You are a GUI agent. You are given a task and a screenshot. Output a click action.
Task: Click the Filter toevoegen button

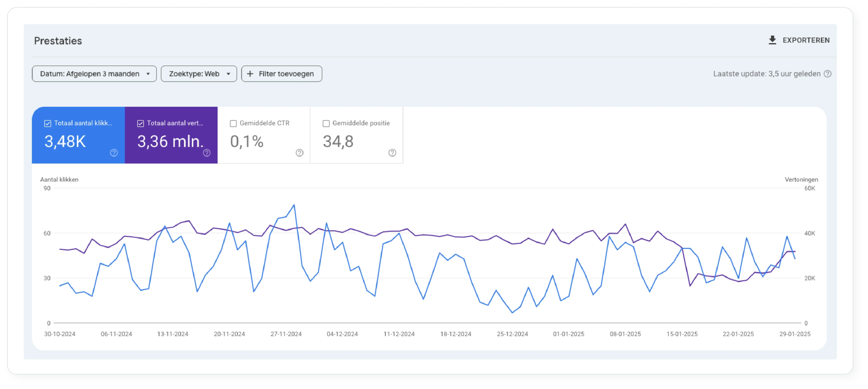pyautogui.click(x=281, y=74)
